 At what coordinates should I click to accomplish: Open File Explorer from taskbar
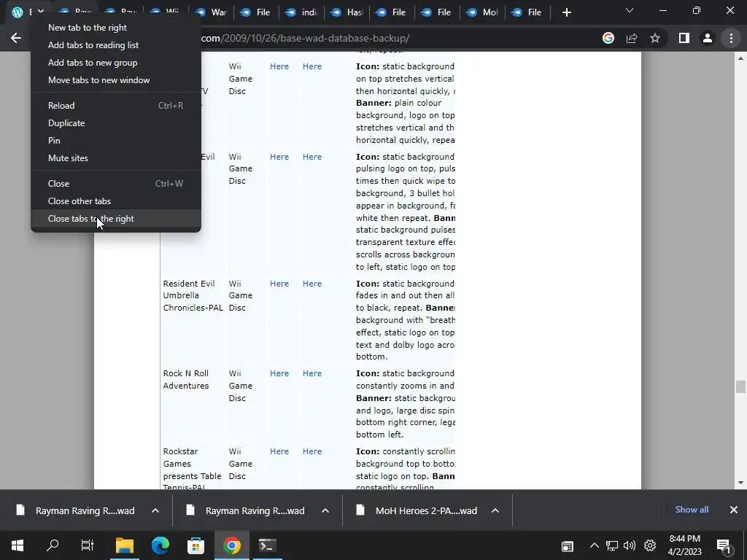pos(124,545)
